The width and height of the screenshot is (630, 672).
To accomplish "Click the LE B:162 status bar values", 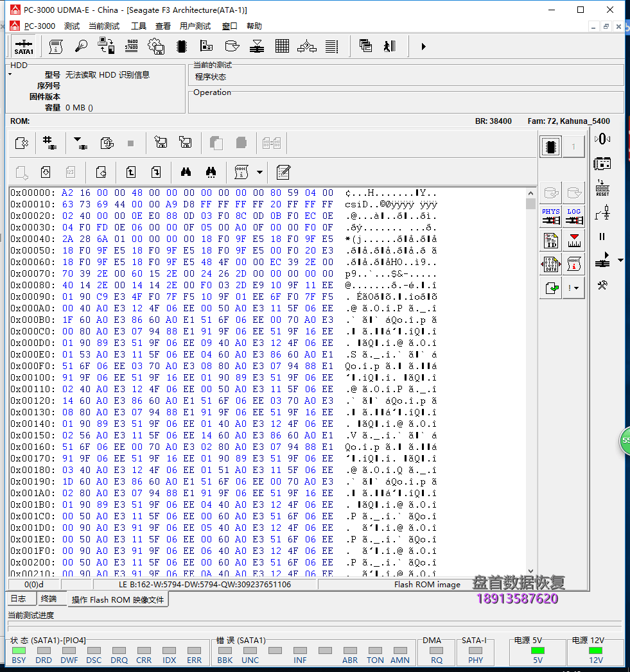I will point(205,585).
